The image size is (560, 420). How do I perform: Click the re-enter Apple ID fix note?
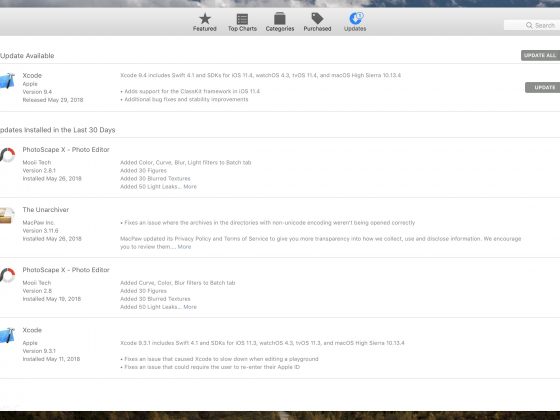coord(210,367)
